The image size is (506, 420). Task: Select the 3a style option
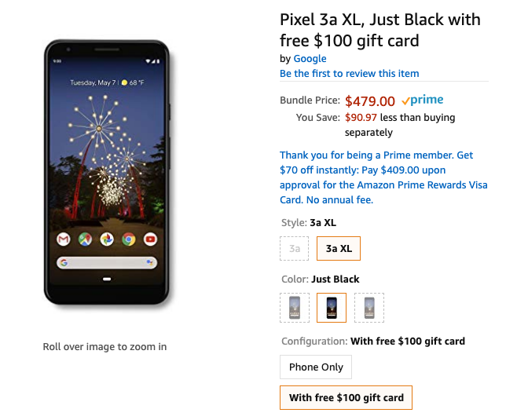click(x=295, y=248)
